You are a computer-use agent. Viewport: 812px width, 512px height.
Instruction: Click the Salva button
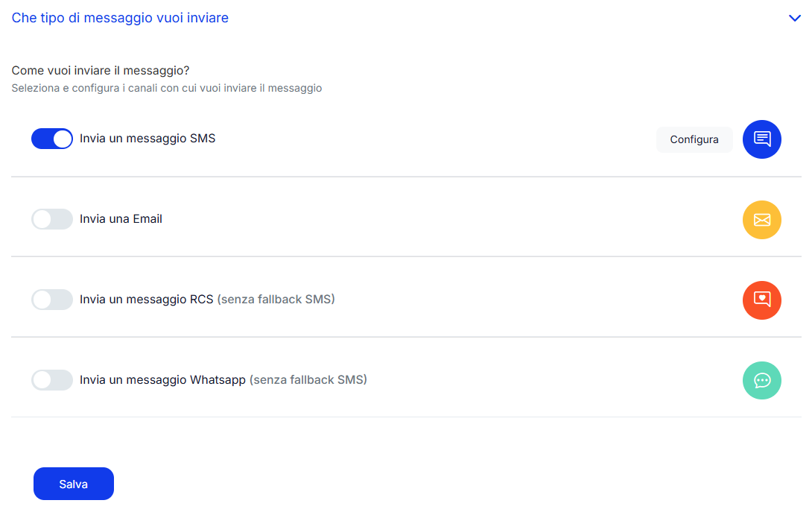(74, 484)
